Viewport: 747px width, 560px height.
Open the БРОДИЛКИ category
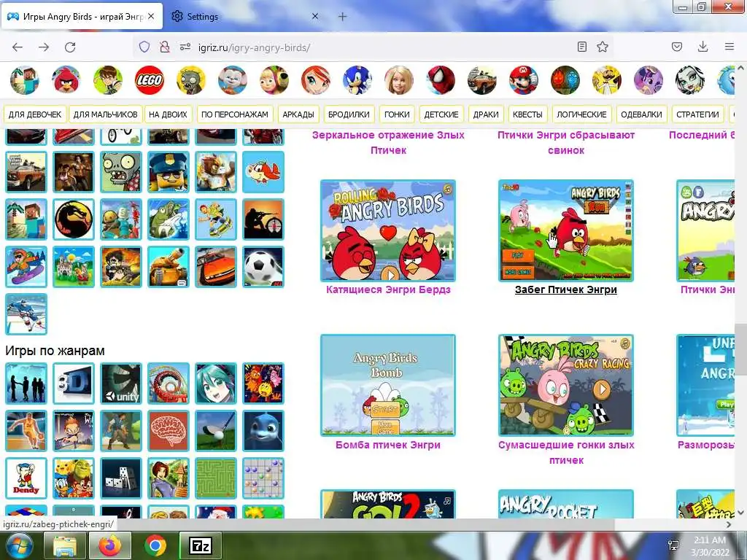tap(349, 114)
